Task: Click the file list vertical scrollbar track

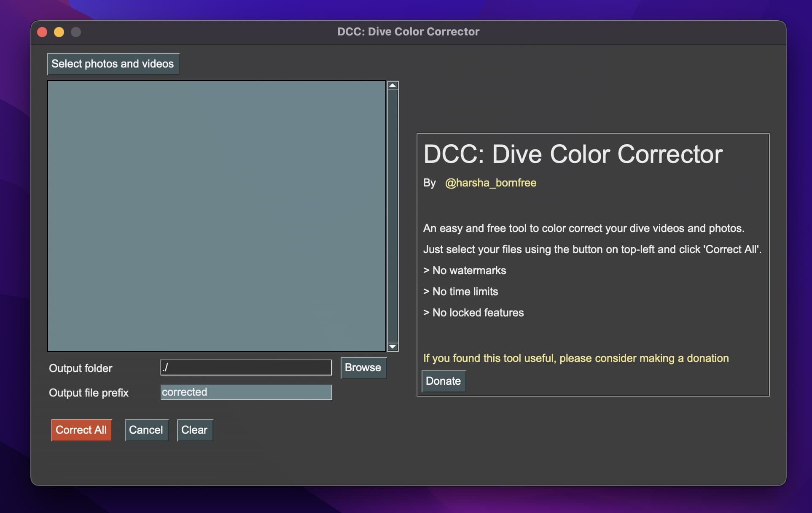Action: [393, 215]
